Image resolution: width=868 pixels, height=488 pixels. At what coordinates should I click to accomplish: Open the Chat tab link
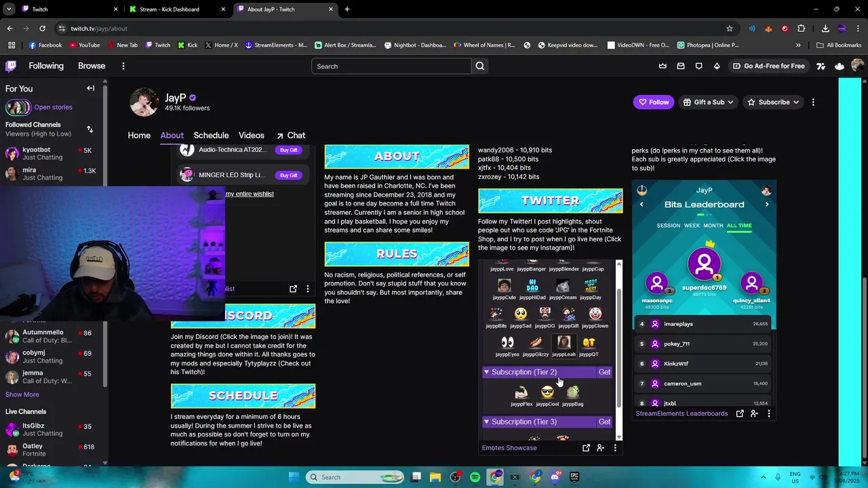point(290,136)
